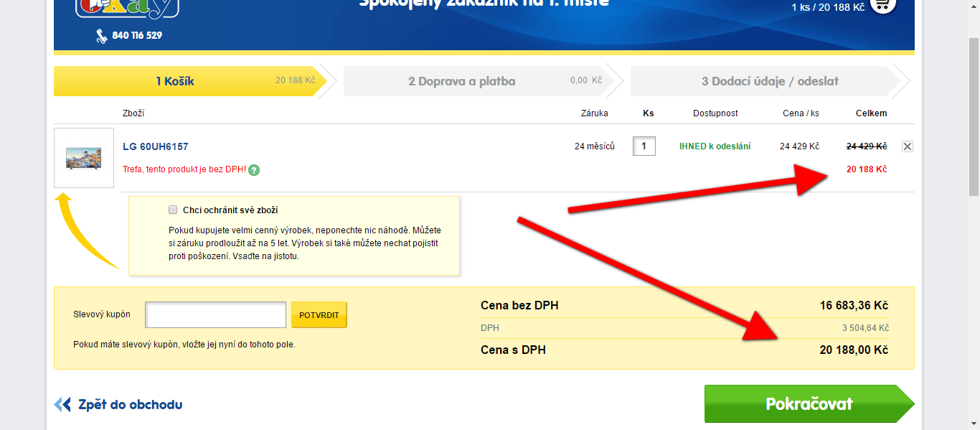This screenshot has width=980, height=430.
Task: Click the unit price '24 429 Kč'
Action: click(799, 146)
